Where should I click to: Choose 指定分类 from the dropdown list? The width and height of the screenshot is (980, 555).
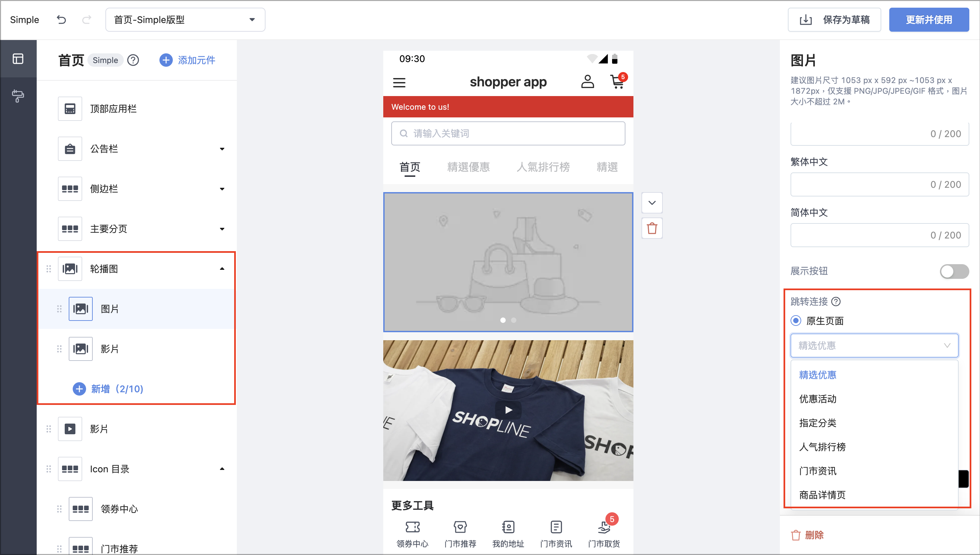pos(874,423)
